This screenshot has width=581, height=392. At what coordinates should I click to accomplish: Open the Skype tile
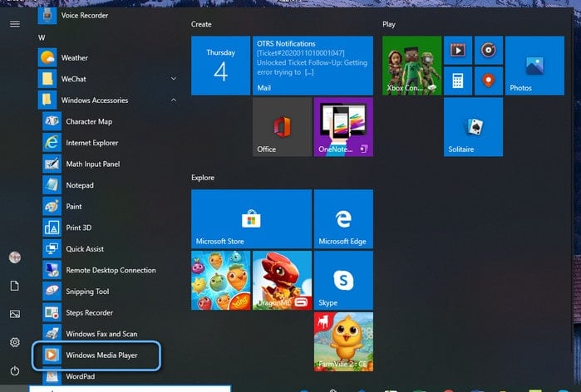point(343,280)
